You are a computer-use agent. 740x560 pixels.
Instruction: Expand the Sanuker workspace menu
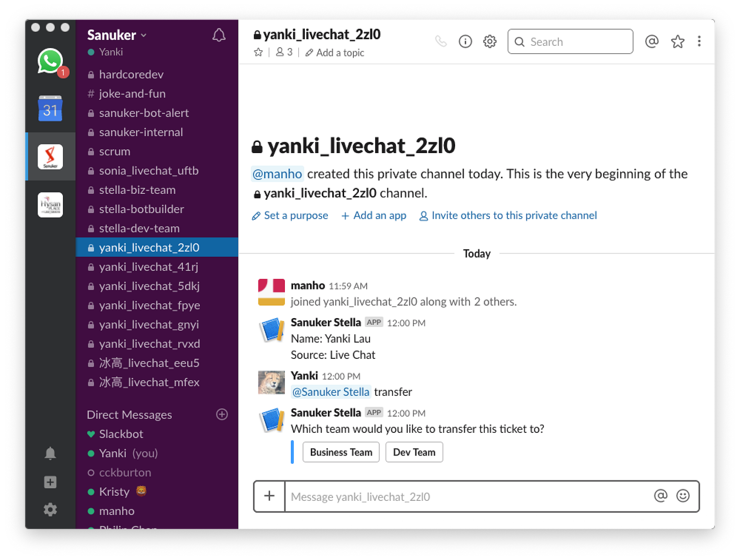117,35
